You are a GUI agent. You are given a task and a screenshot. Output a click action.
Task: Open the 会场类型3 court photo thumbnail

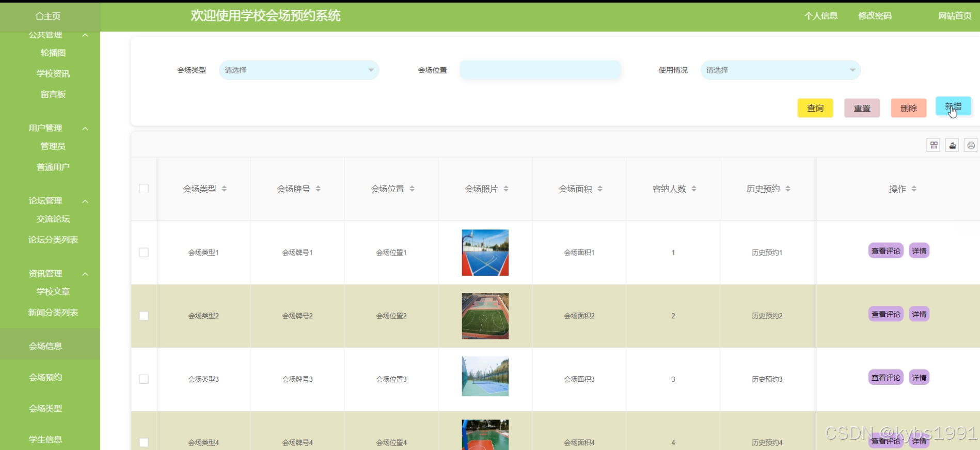coord(485,376)
